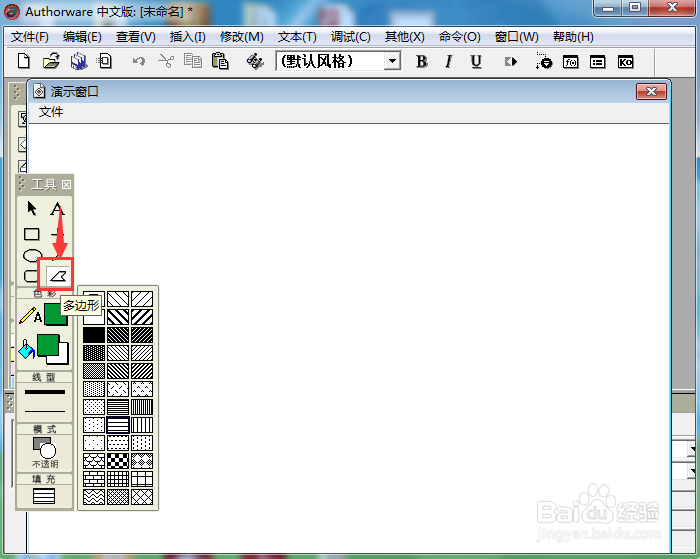Screen dimensions: 700x559
Task: Click the Paste clipboard icon
Action: click(x=220, y=61)
